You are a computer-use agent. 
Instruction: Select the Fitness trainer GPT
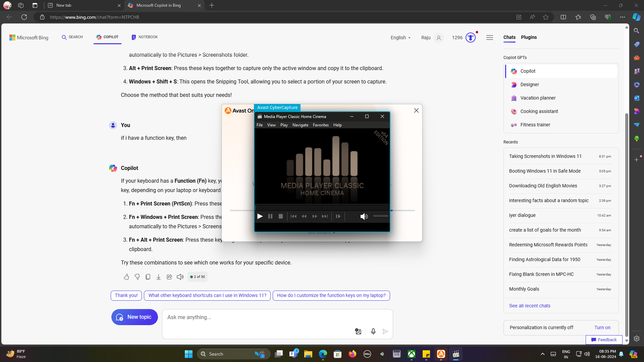pos(561,125)
